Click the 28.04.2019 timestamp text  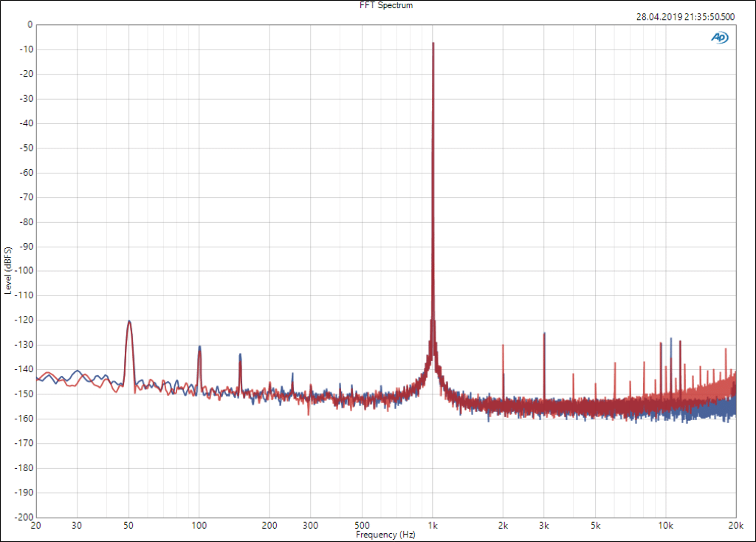point(685,16)
